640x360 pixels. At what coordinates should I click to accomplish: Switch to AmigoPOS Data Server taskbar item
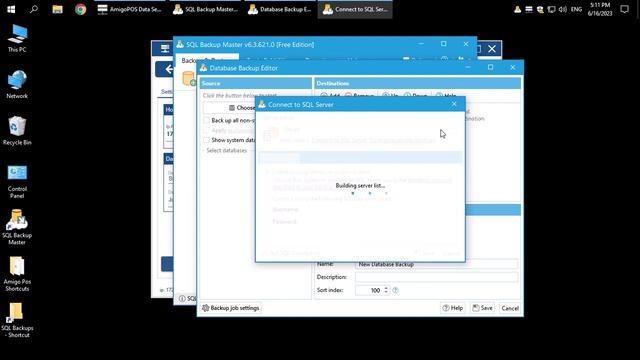coord(129,9)
